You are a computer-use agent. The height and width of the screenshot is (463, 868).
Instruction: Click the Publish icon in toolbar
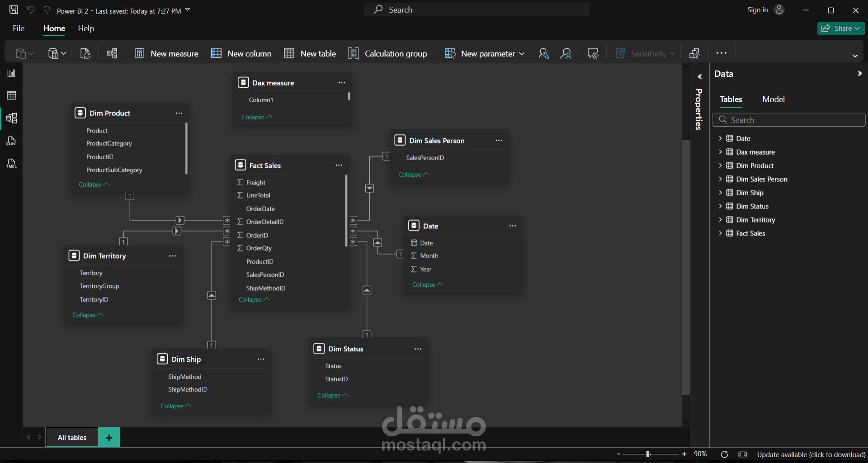695,53
